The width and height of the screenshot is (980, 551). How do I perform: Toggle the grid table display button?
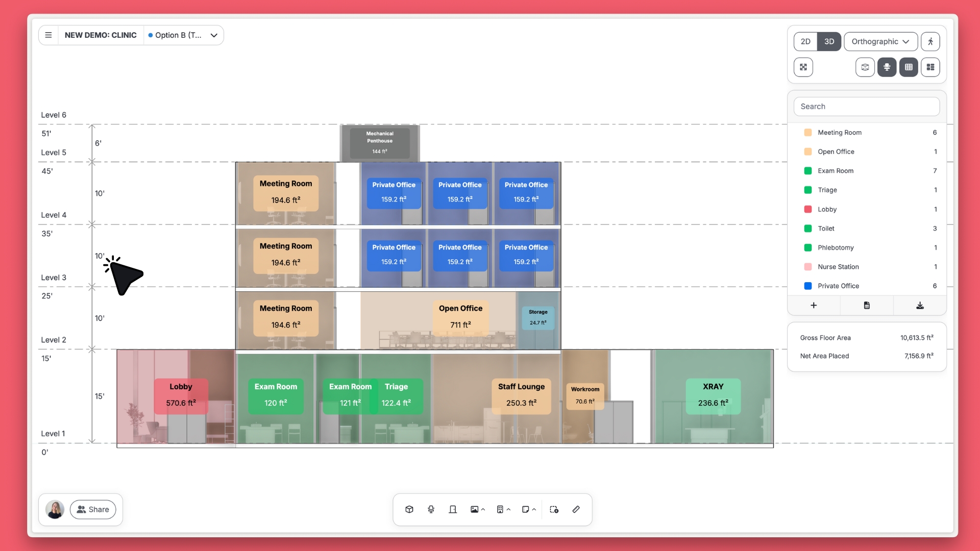tap(909, 67)
